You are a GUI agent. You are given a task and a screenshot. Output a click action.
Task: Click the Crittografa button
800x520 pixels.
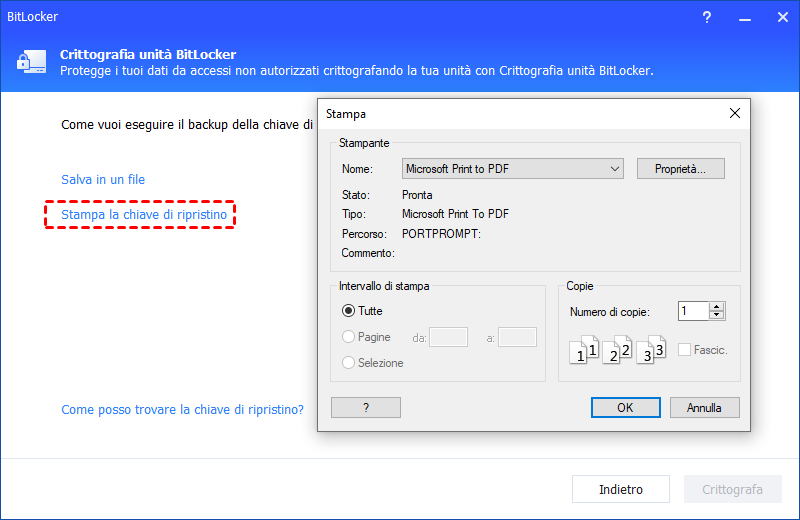733,489
